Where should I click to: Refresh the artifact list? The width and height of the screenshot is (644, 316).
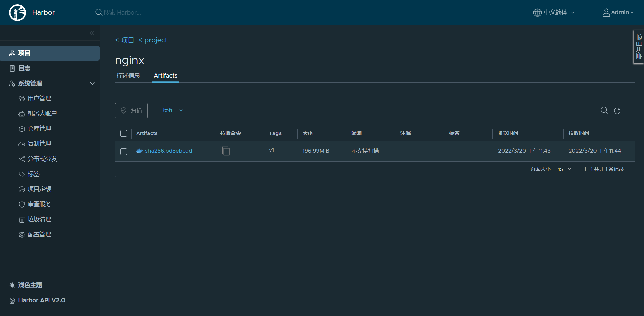pyautogui.click(x=617, y=110)
